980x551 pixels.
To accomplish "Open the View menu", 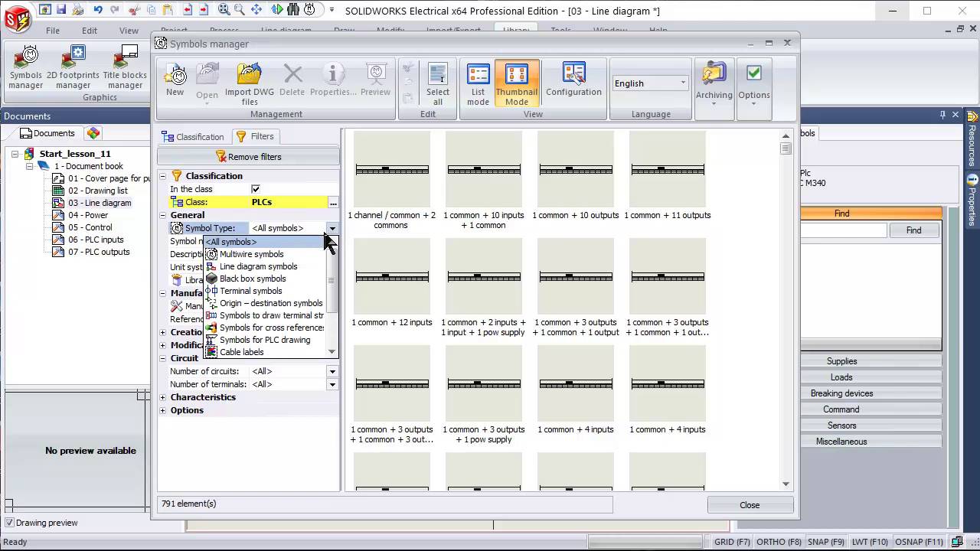I will [129, 31].
